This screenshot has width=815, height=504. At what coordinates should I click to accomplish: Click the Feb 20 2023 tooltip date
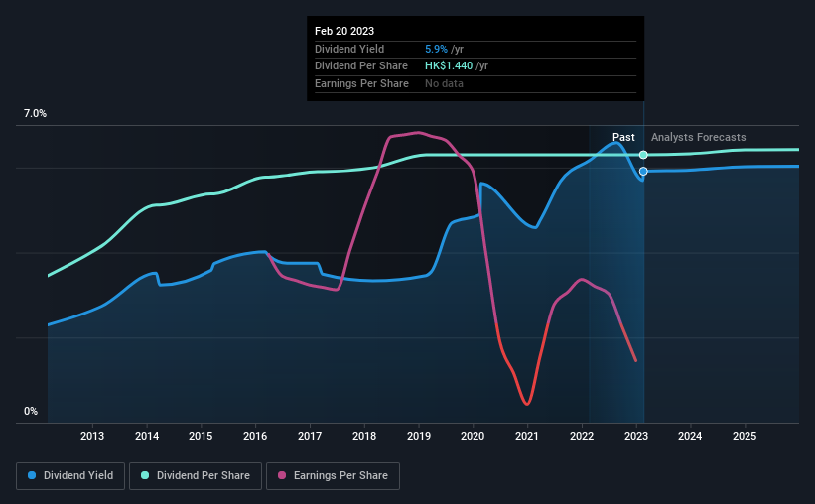344,31
